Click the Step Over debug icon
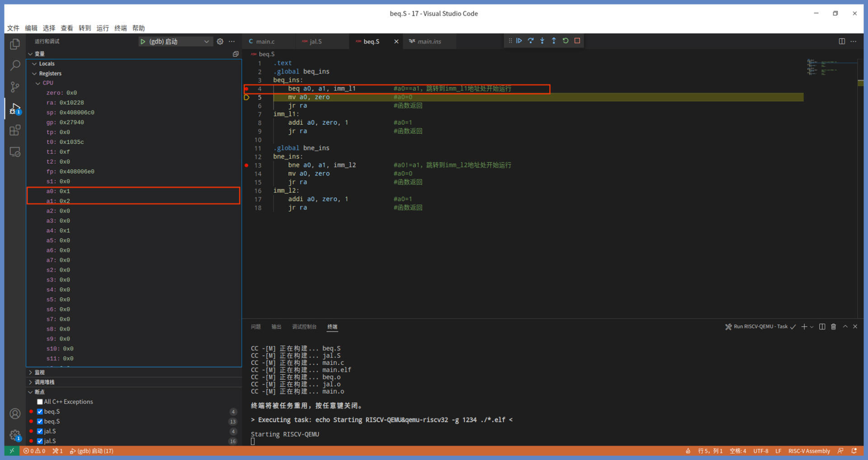 pos(531,41)
